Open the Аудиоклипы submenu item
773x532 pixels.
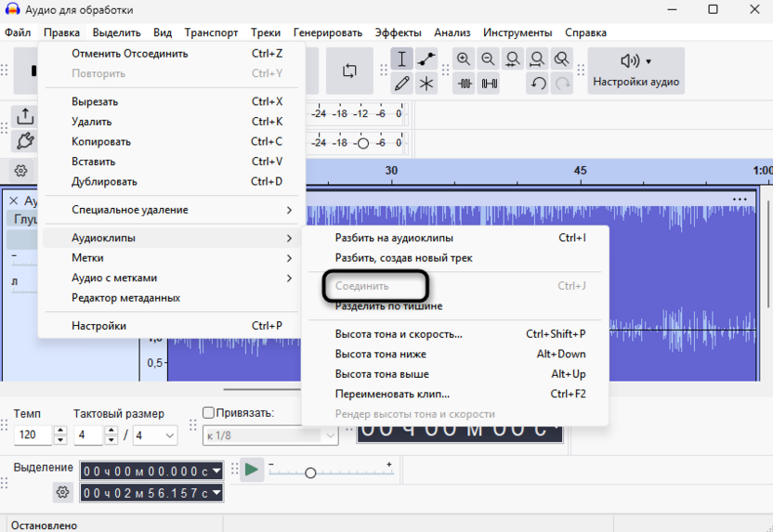pyautogui.click(x=172, y=238)
